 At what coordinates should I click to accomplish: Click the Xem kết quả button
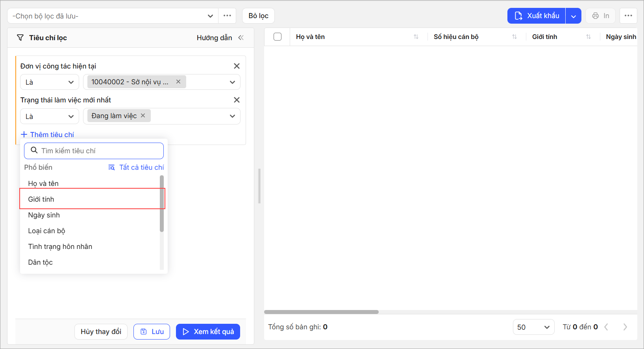tap(208, 332)
